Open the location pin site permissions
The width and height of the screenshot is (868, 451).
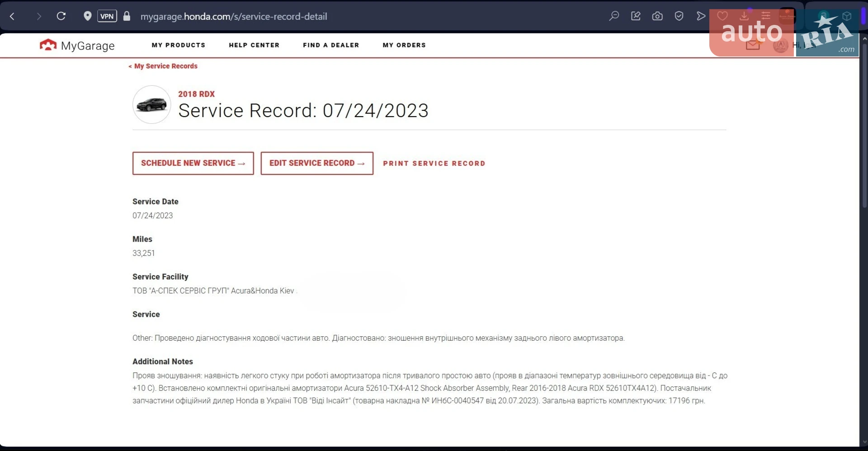(88, 16)
